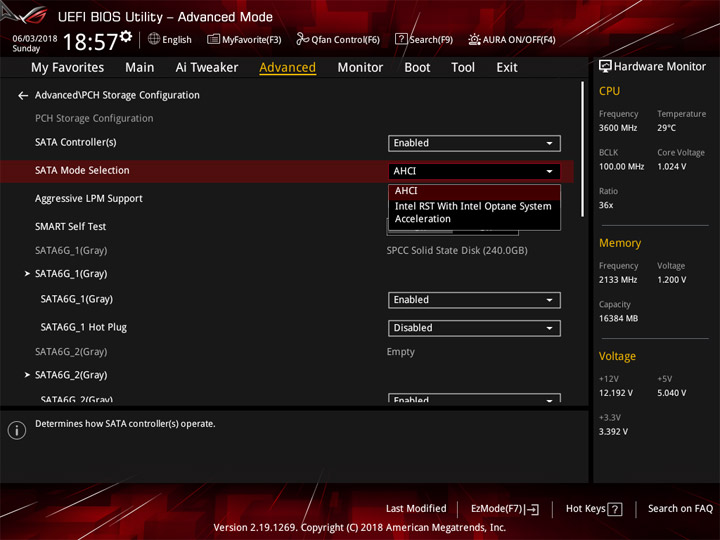
Task: Select Aggressive LPM Support label
Action: click(x=89, y=199)
